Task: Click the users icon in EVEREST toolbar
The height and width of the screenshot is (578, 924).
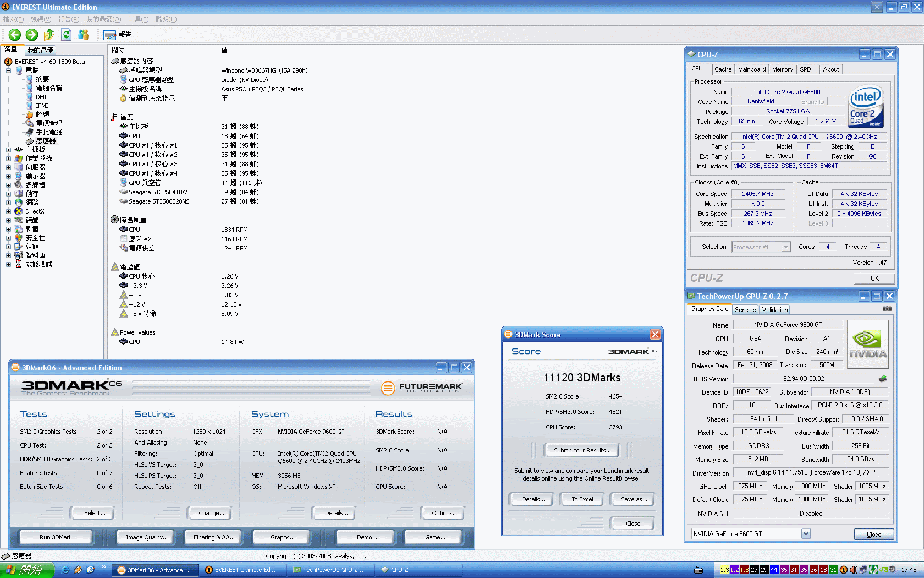Action: click(83, 35)
